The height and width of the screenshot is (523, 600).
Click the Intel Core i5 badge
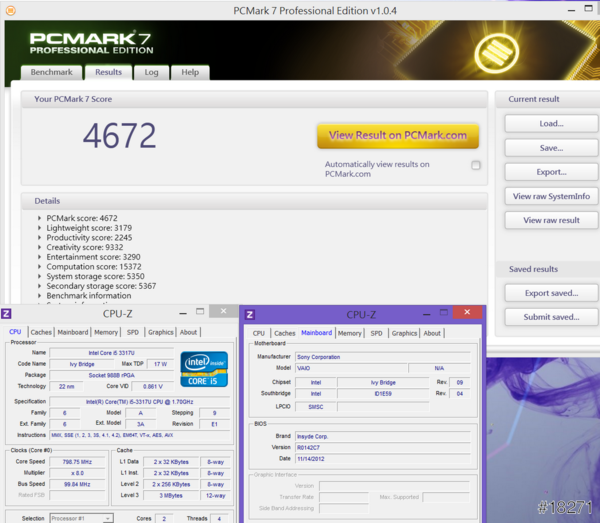coord(204,369)
